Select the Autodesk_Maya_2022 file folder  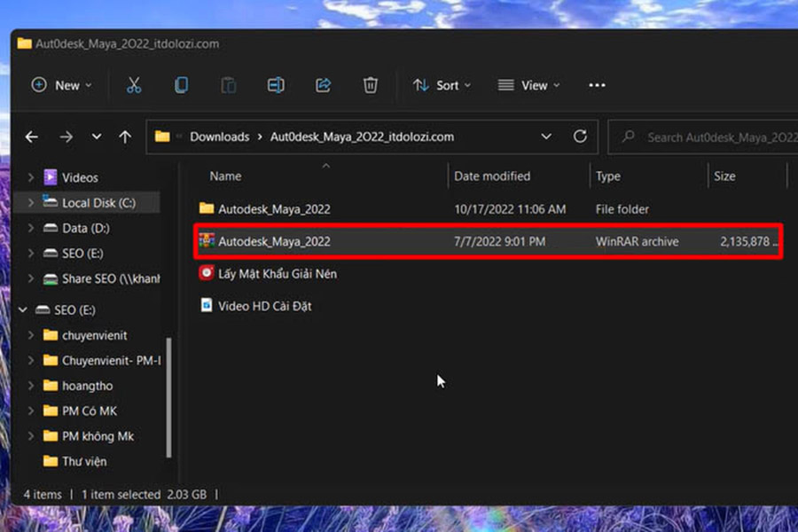(x=489, y=208)
